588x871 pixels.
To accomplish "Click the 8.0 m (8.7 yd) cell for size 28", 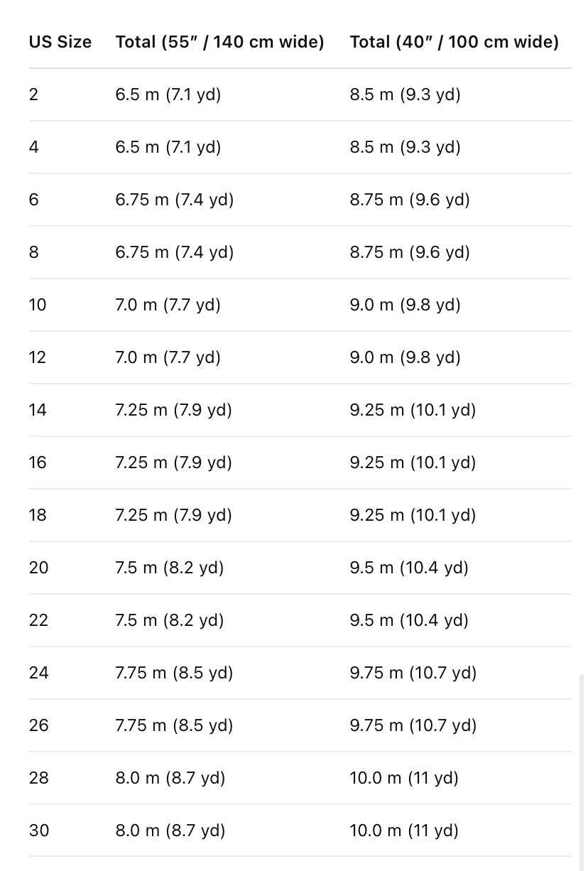I will point(170,778).
